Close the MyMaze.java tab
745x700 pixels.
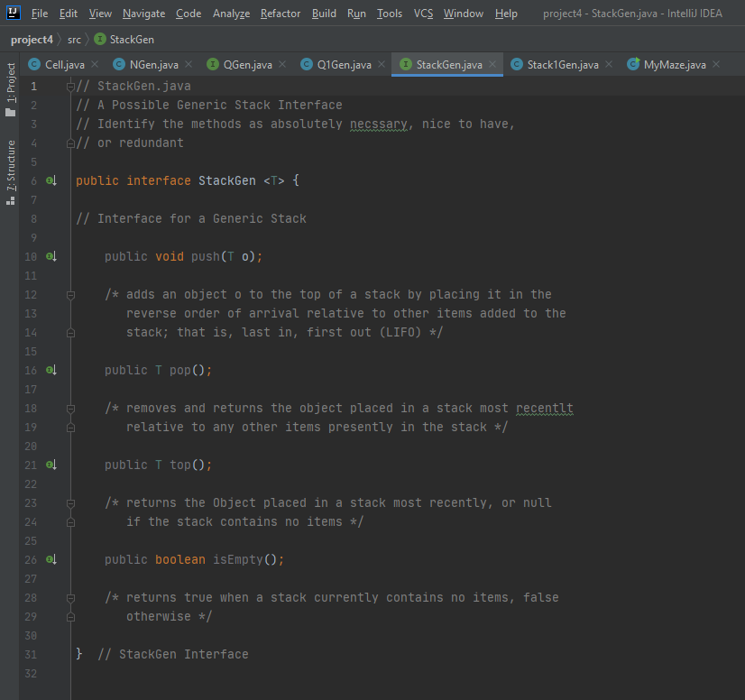click(x=716, y=64)
